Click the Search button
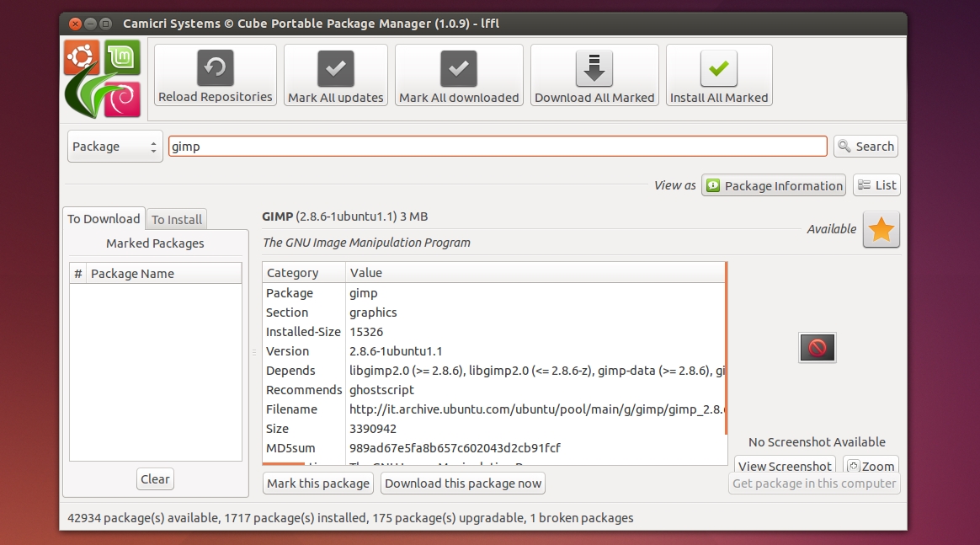The width and height of the screenshot is (980, 545). pos(865,147)
